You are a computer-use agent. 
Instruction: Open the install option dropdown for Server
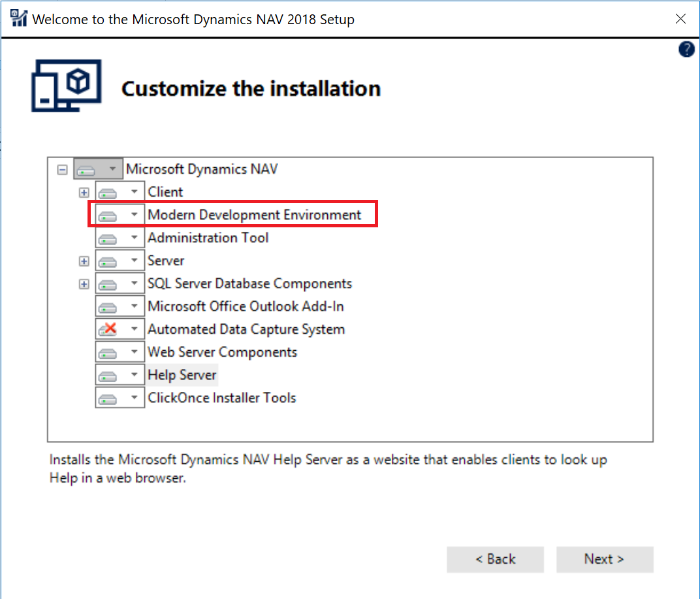point(135,260)
